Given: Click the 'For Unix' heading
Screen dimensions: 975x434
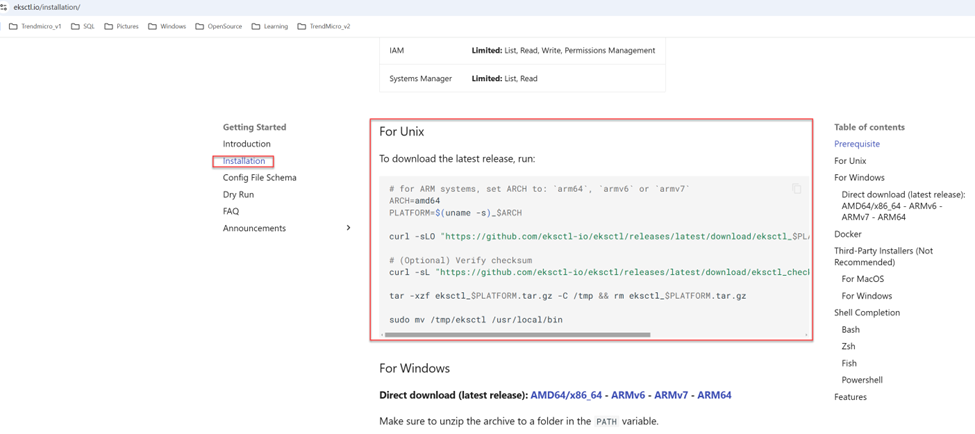Looking at the screenshot, I should coord(402,132).
